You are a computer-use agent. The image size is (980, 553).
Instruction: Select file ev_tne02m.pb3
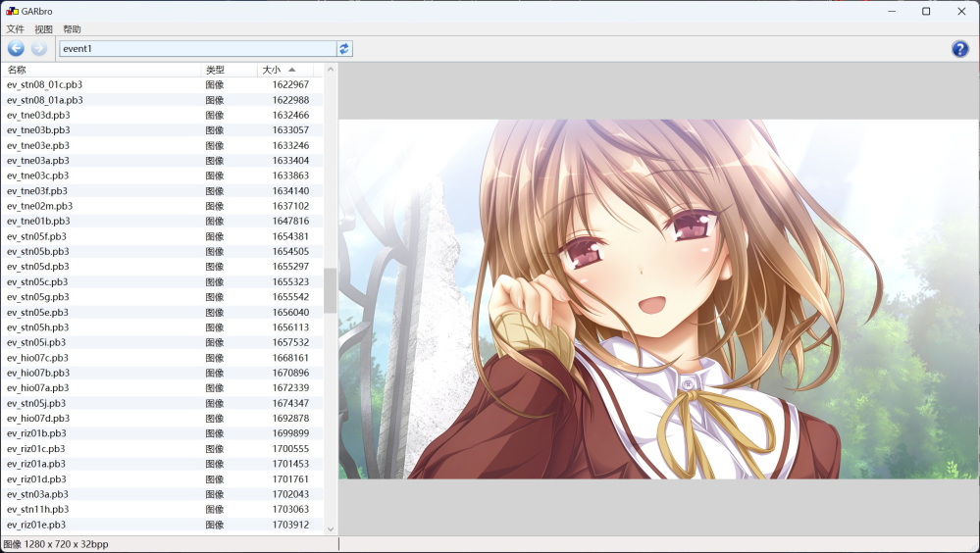(162, 206)
